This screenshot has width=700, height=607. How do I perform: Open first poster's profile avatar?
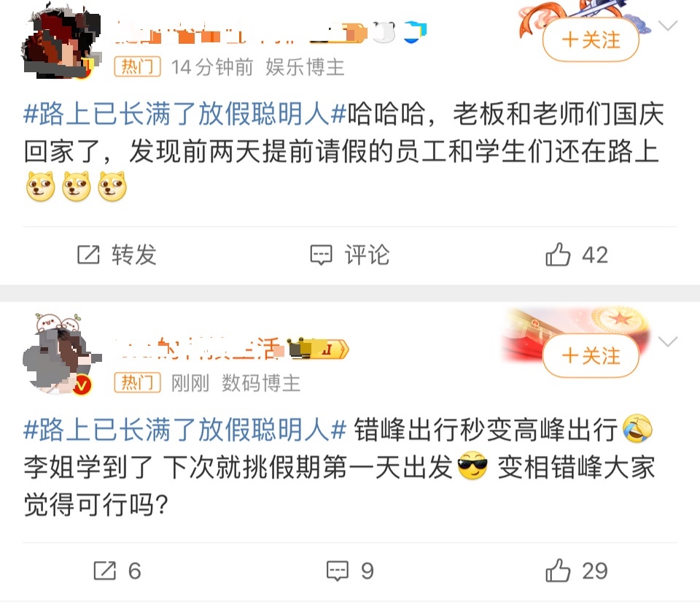coord(61,42)
